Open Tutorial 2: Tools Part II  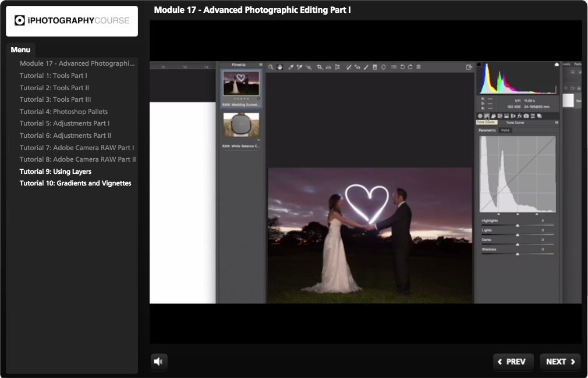coord(54,88)
